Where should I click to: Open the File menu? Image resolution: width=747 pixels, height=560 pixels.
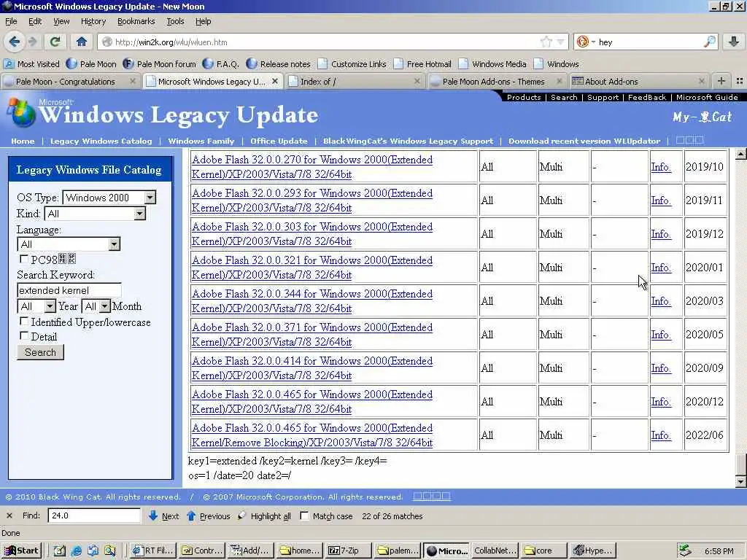[11, 21]
